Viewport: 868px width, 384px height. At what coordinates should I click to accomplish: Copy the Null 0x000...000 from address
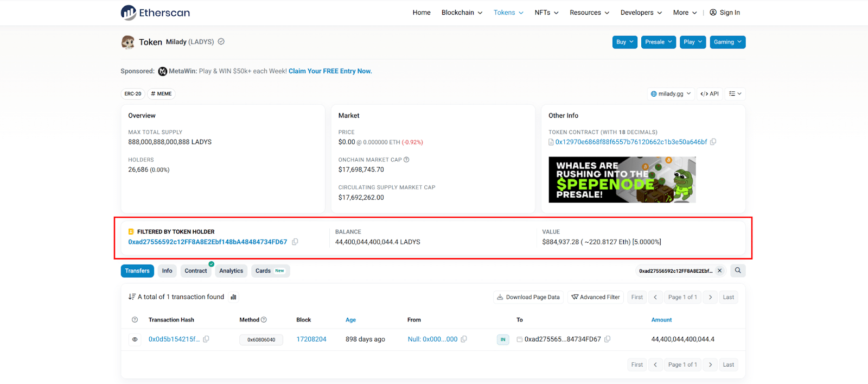click(464, 339)
